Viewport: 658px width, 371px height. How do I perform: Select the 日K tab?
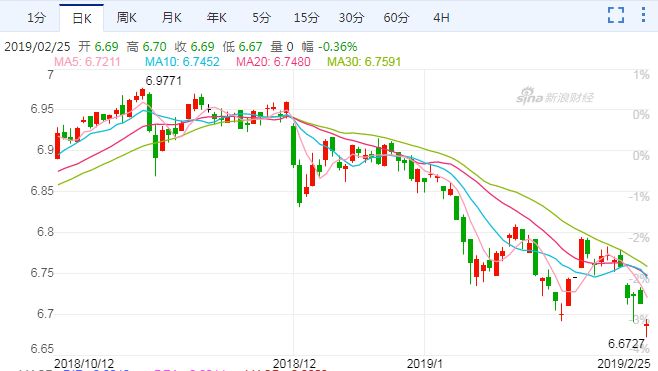(81, 18)
